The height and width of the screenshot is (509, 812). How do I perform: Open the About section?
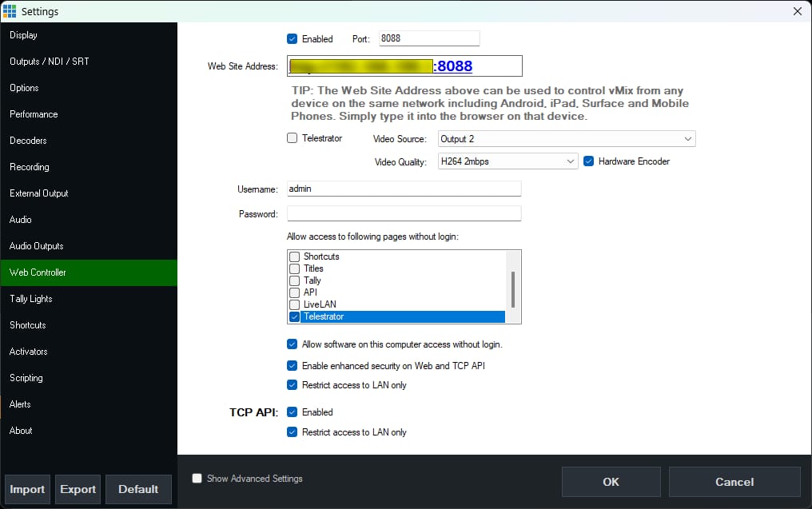89,431
